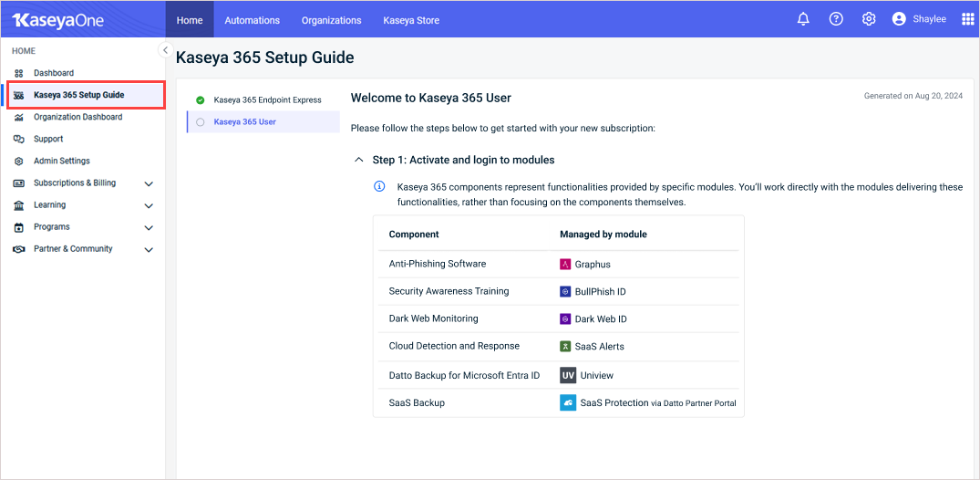Expand the Partner & Community section
Image resolution: width=980 pixels, height=480 pixels.
(149, 250)
